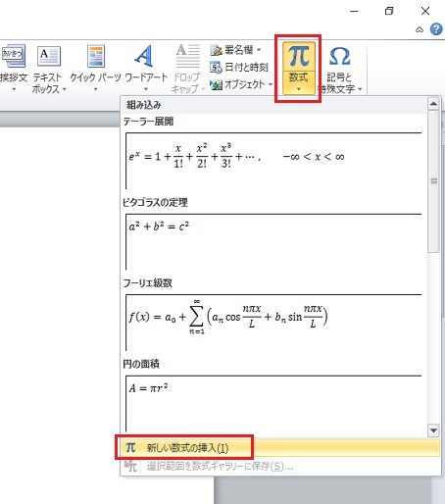The width and height of the screenshot is (445, 504).
Task: Open the blue Help question mark
Action: [436, 29]
